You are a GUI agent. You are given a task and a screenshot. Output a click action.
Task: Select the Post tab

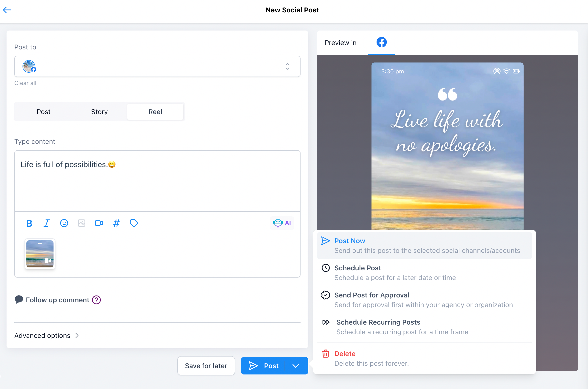(x=43, y=112)
